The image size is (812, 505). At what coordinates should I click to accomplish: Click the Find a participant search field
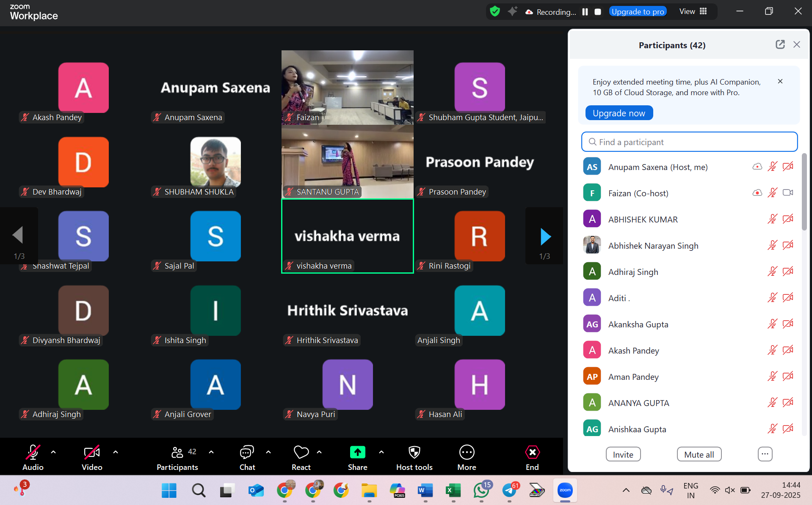pos(689,142)
